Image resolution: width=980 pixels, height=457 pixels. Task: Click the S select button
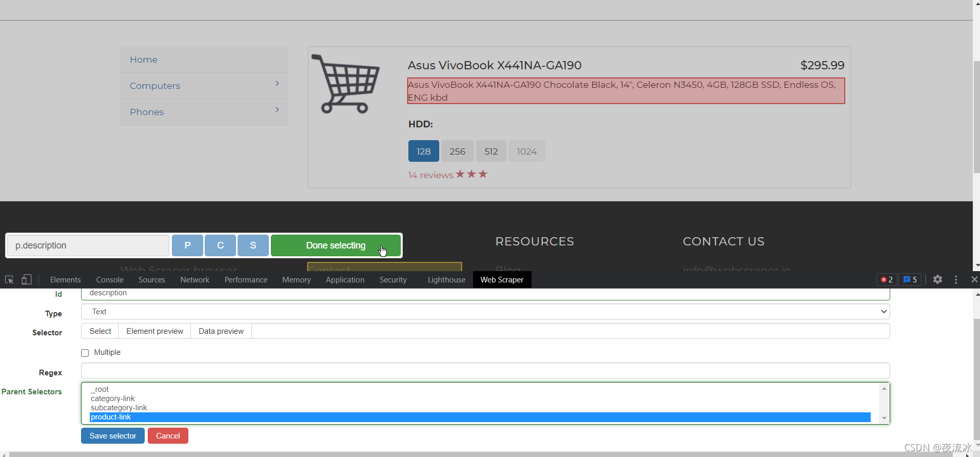[253, 245]
